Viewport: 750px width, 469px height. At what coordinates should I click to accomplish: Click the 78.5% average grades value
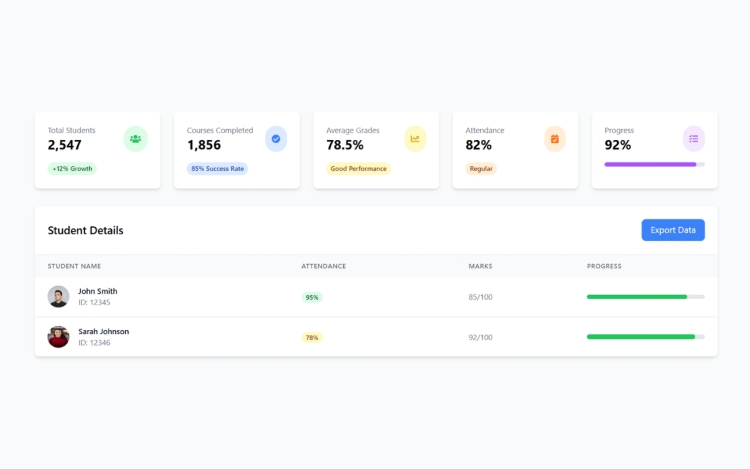[345, 145]
